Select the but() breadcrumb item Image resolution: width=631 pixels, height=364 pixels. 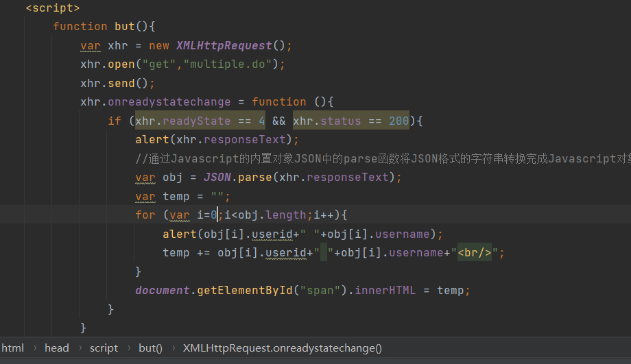[x=150, y=348]
